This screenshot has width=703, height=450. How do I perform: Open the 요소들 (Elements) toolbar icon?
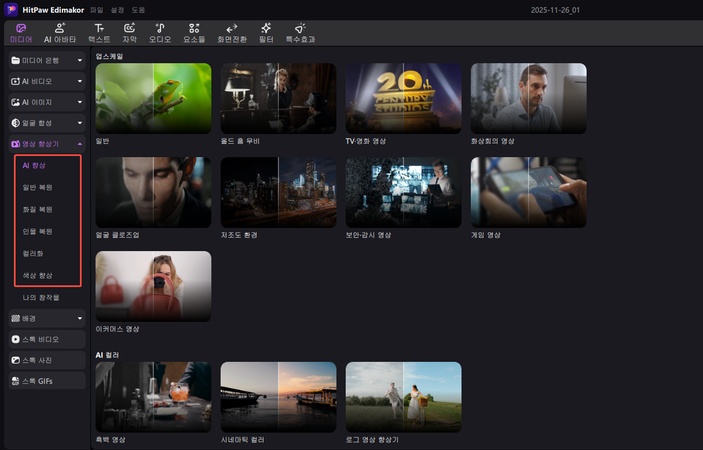pos(194,32)
